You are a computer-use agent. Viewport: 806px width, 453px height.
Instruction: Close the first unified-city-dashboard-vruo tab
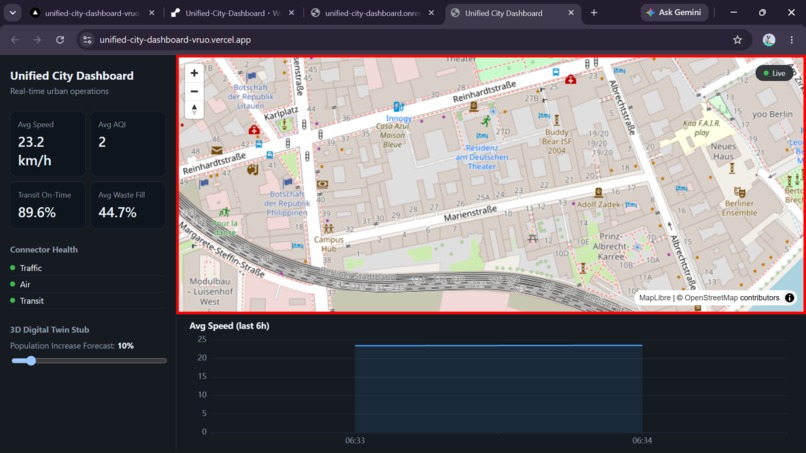click(x=151, y=13)
